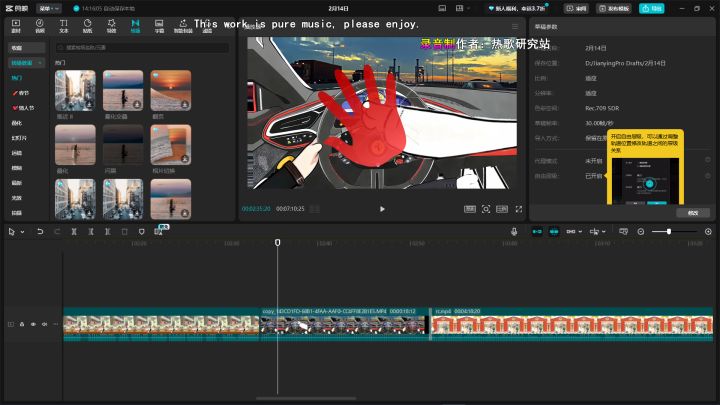This screenshot has height=405, width=720.
Task: Click the zoom-out magnifier on timeline
Action: point(641,231)
